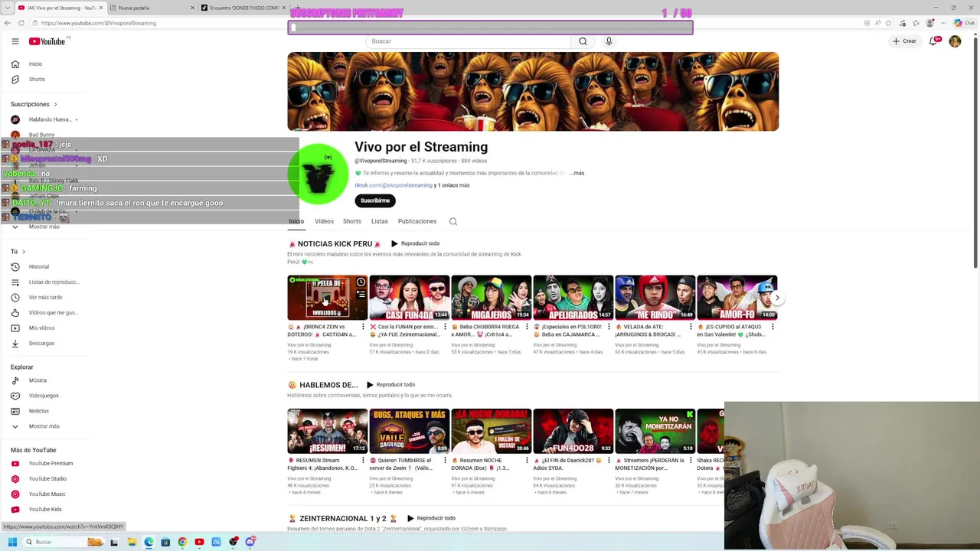The image size is (980, 551).
Task: Add first video to Watch later
Action: coord(361,282)
